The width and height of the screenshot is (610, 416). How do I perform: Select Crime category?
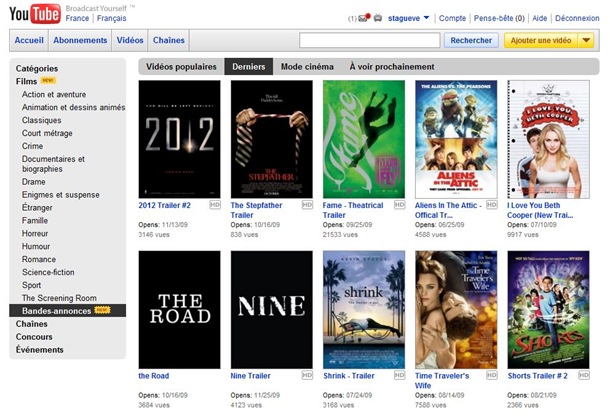pos(32,146)
